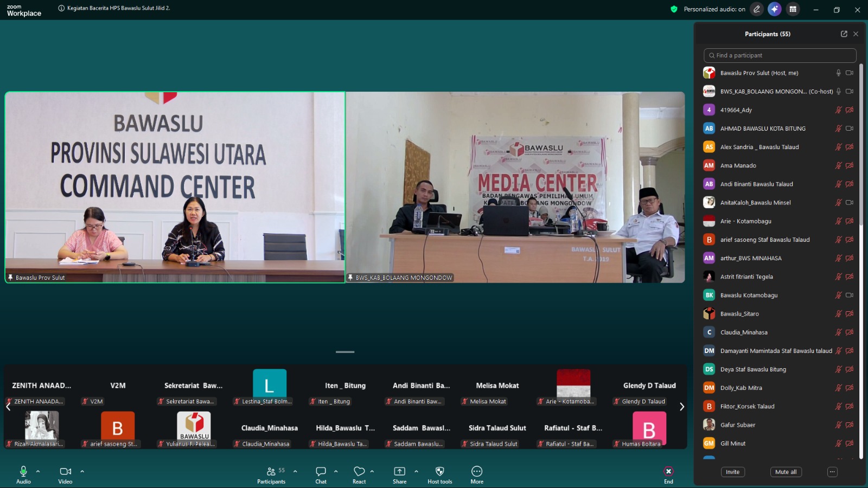Expand chat options chevron

336,471
